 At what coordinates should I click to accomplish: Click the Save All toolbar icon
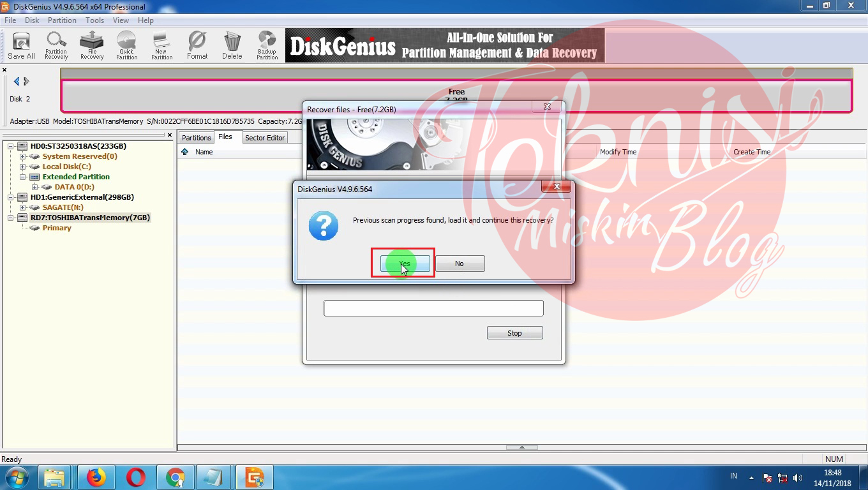click(x=21, y=46)
